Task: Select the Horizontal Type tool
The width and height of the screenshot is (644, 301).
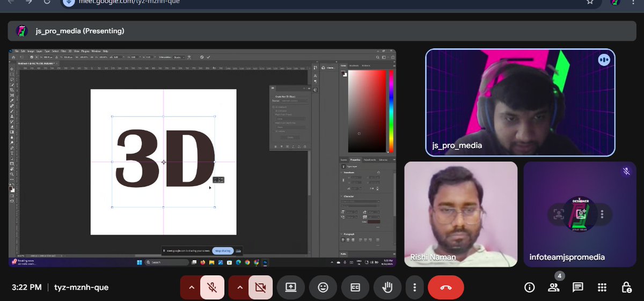Action: click(x=12, y=153)
